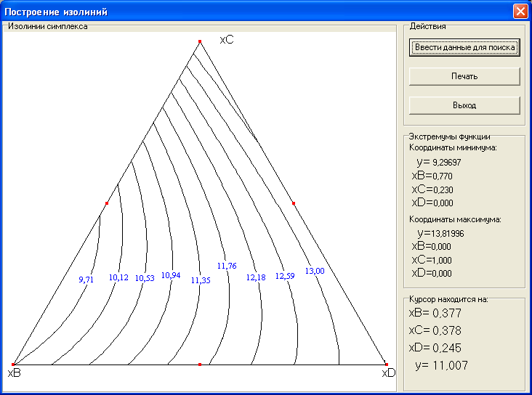Click the 'Экстремумы функции' group label

(449, 137)
